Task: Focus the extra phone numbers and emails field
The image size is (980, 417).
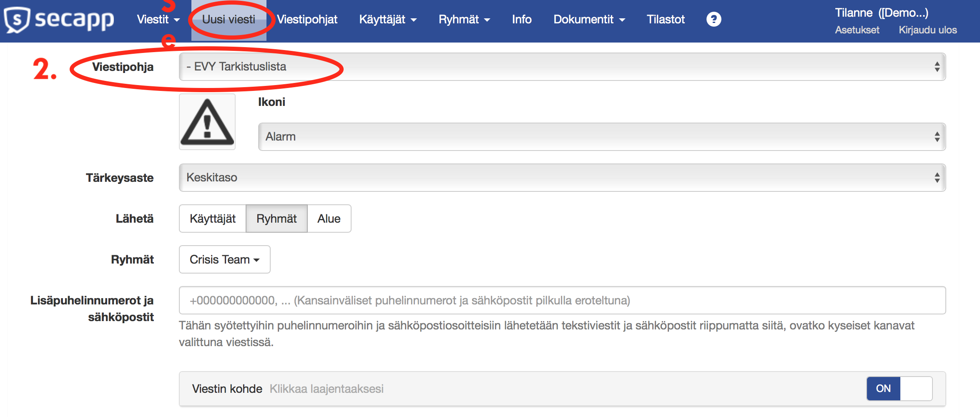Action: click(562, 300)
